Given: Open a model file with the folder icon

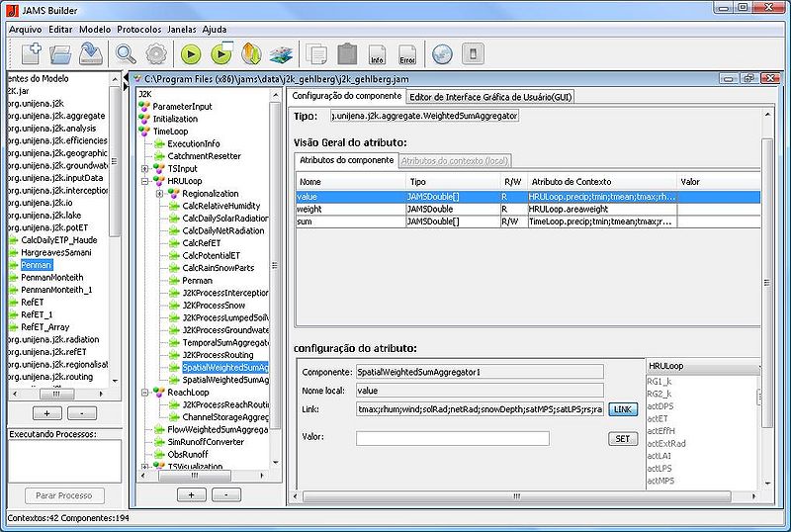Looking at the screenshot, I should 61,53.
